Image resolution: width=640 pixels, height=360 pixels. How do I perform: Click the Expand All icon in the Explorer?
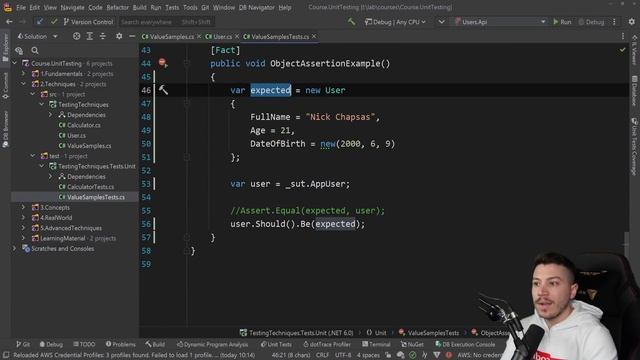pyautogui.click(x=89, y=36)
